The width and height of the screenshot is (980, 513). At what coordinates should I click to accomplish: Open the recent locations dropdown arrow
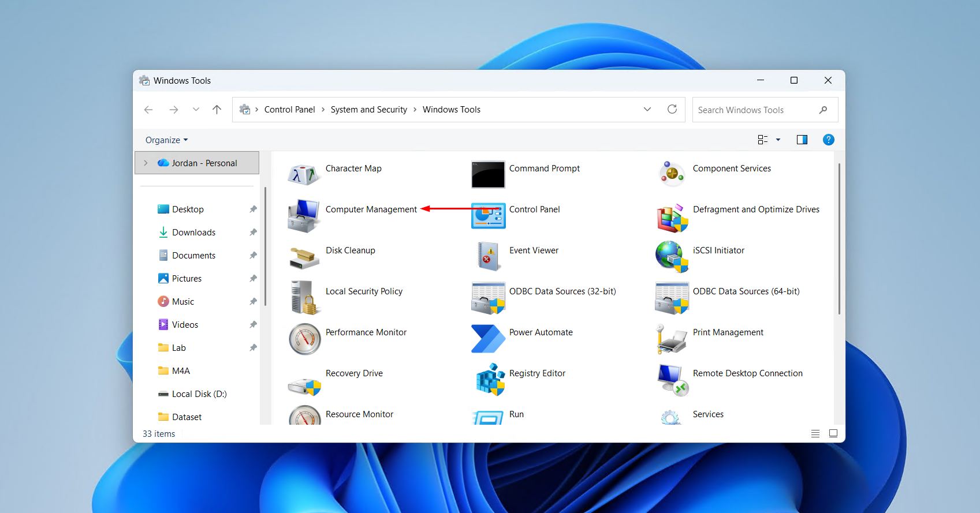[x=196, y=109]
